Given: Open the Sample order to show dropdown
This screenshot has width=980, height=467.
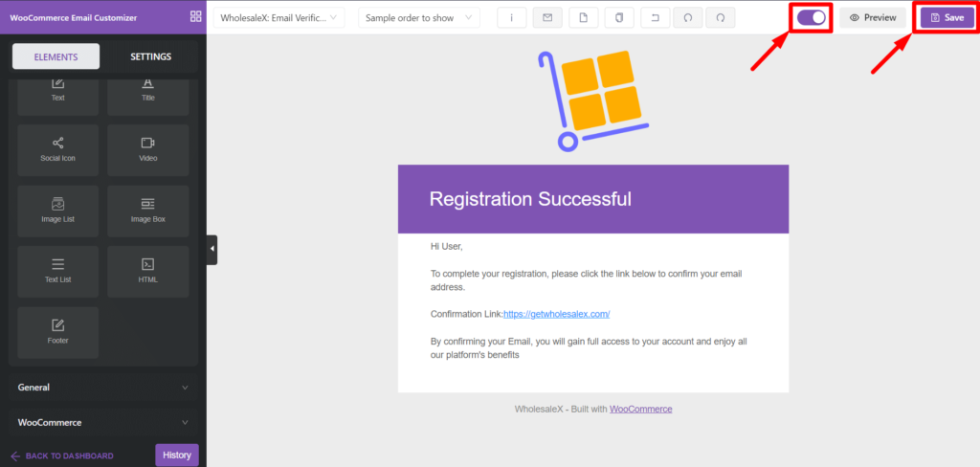Looking at the screenshot, I should (x=419, y=18).
